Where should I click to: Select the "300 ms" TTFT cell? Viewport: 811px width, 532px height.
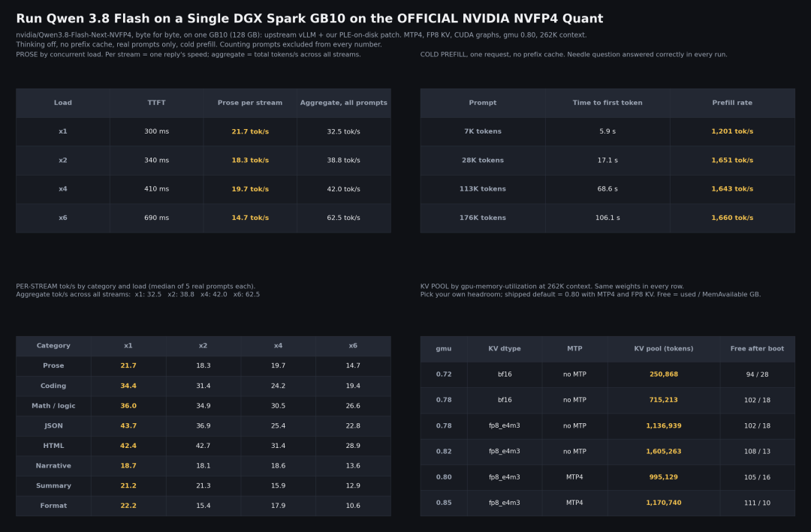tap(156, 131)
